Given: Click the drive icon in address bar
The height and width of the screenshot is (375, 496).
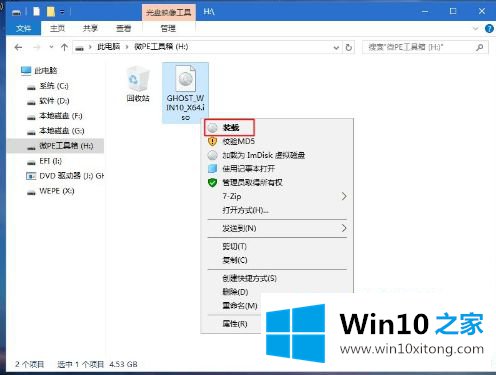Looking at the screenshot, I should point(79,48).
